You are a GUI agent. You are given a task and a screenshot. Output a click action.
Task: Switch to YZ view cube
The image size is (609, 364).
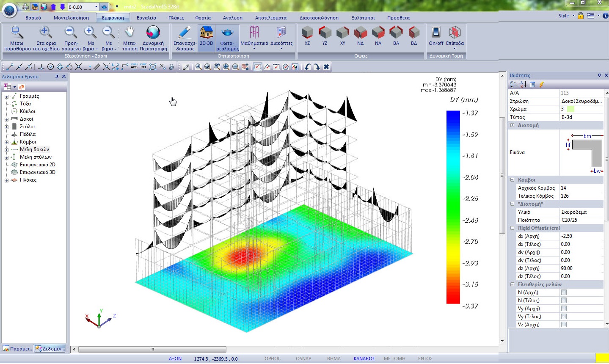[x=325, y=36]
